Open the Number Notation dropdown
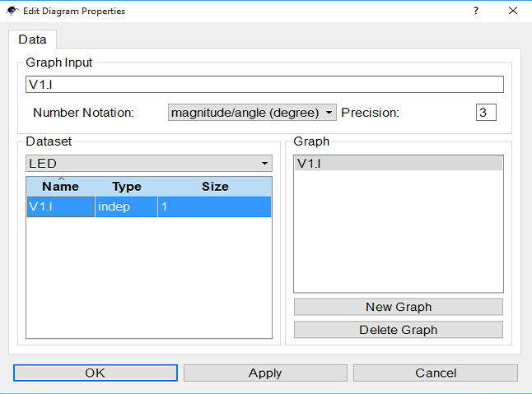 [x=252, y=113]
